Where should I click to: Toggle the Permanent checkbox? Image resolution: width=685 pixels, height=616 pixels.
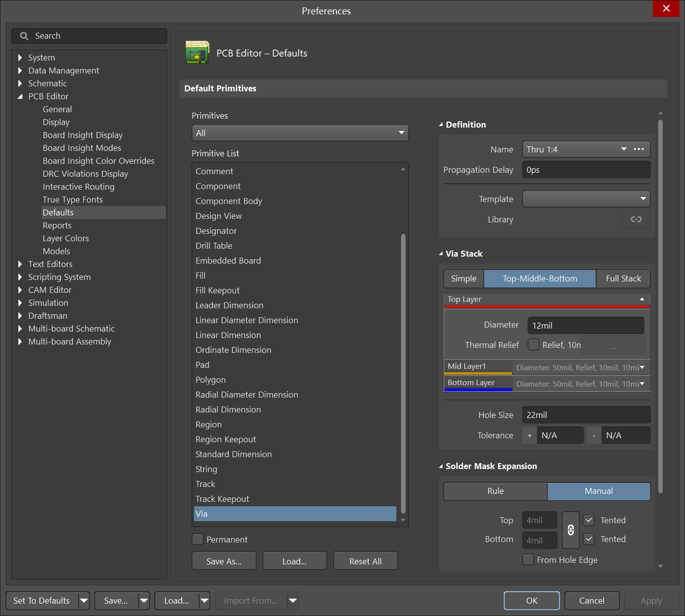tap(198, 539)
